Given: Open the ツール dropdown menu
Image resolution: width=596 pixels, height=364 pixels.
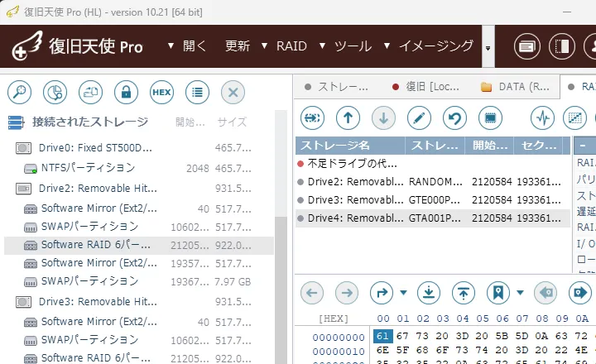Looking at the screenshot, I should (345, 46).
